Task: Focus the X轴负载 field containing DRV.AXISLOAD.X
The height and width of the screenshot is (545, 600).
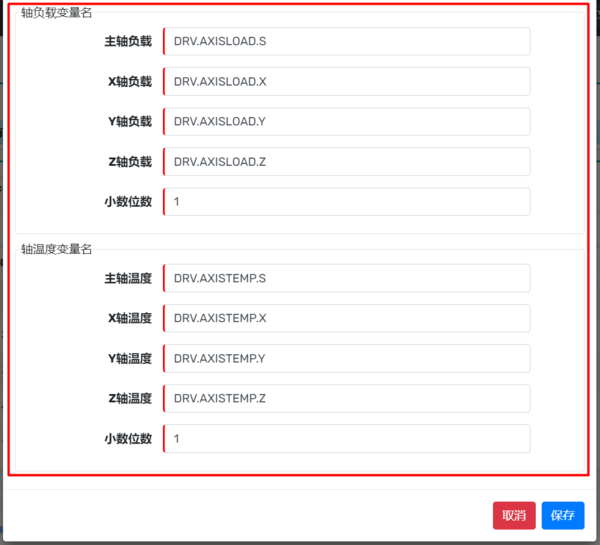Action: click(x=346, y=81)
